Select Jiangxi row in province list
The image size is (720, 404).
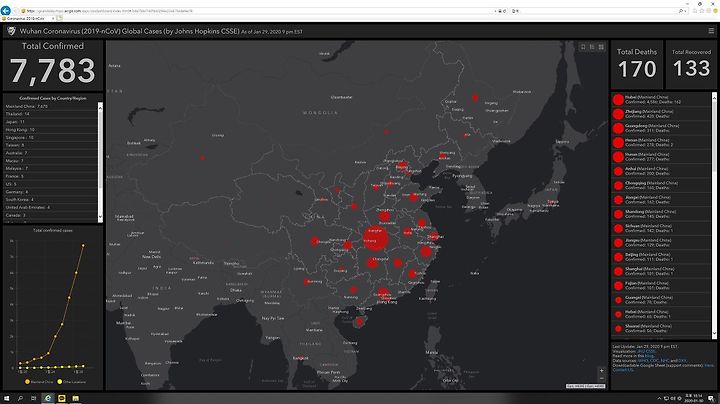pos(661,200)
